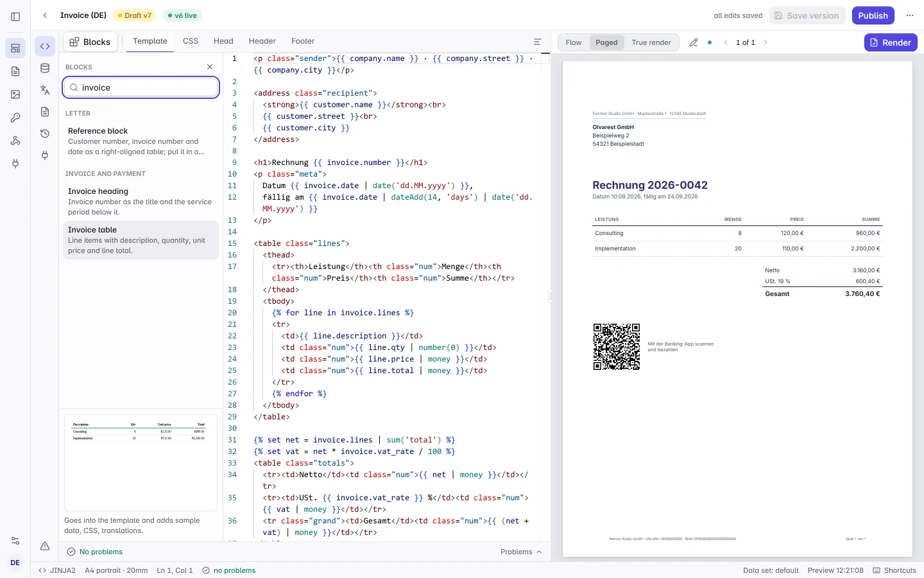924x578 pixels.
Task: Open the Shortcuts link in status bar
Action: (894, 570)
